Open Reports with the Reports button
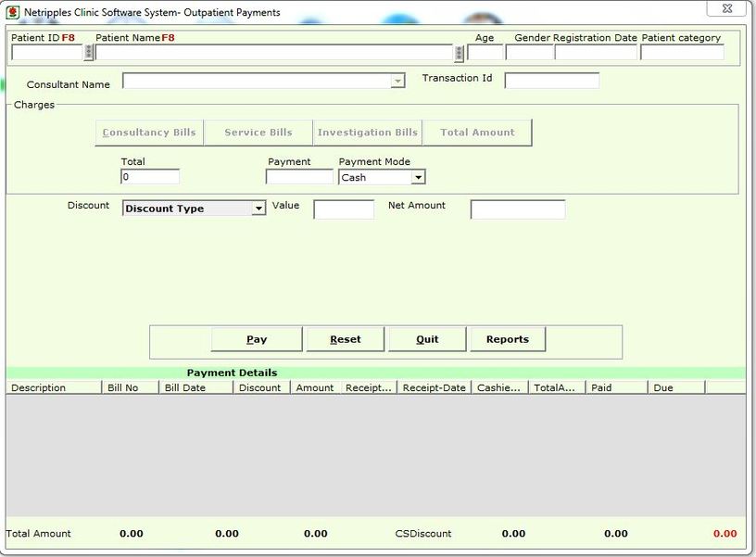This screenshot has height=557, width=756. [x=508, y=339]
